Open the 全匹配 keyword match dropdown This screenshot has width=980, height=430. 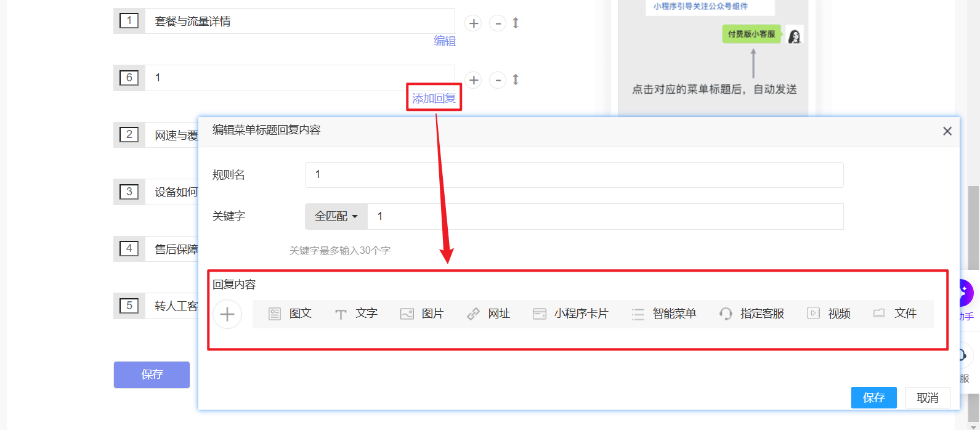336,216
